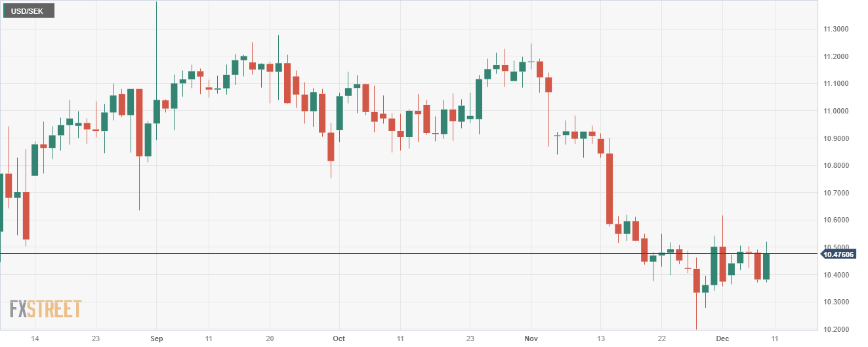The height and width of the screenshot is (347, 868).
Task: Click the last green candle on chart
Action: 766,266
